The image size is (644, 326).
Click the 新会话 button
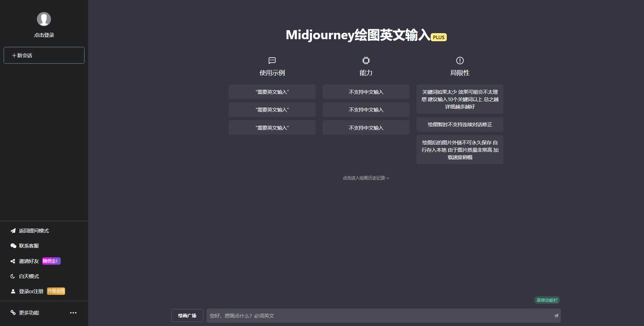click(x=44, y=55)
